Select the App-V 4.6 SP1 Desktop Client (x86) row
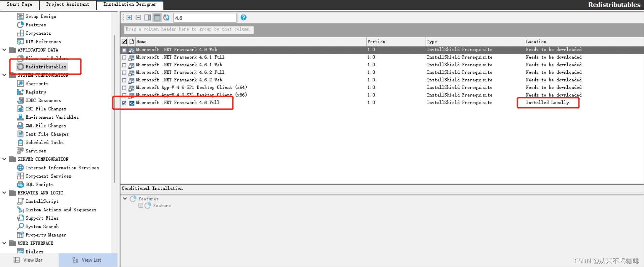This screenshot has width=644, height=267. [x=382, y=95]
